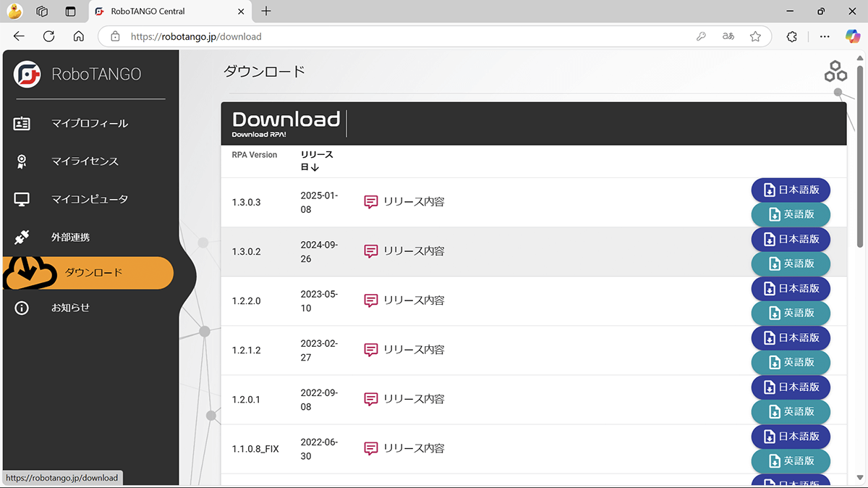Download 英語版 for version 1.3.0.3
The width and height of the screenshot is (868, 488).
tap(791, 214)
